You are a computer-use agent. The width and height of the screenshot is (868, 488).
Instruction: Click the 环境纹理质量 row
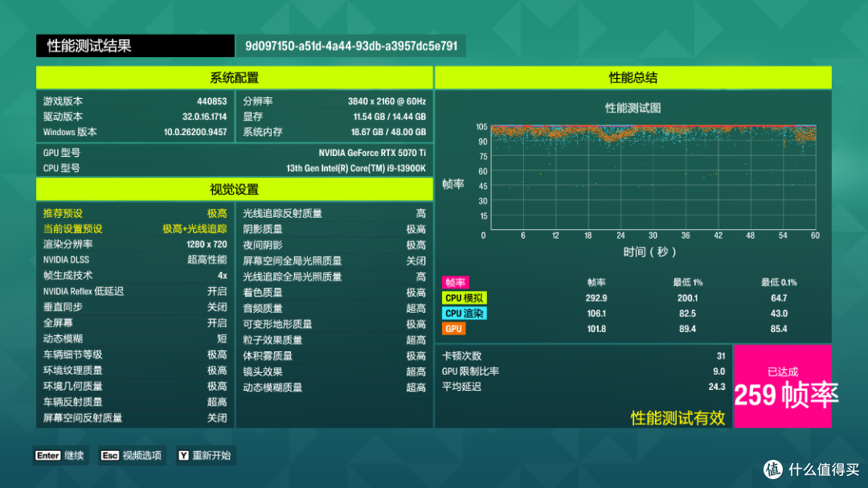135,370
